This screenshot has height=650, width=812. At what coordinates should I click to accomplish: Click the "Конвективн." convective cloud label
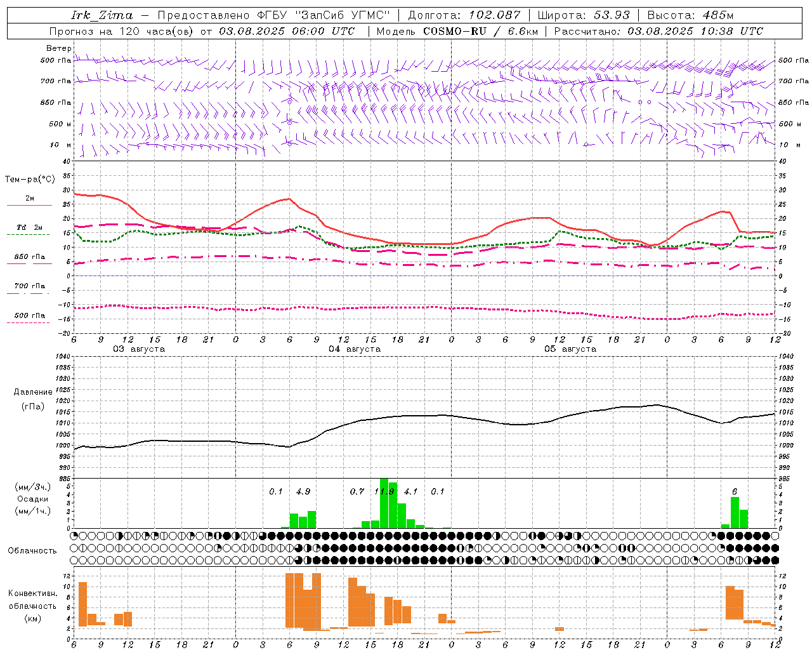[33, 593]
